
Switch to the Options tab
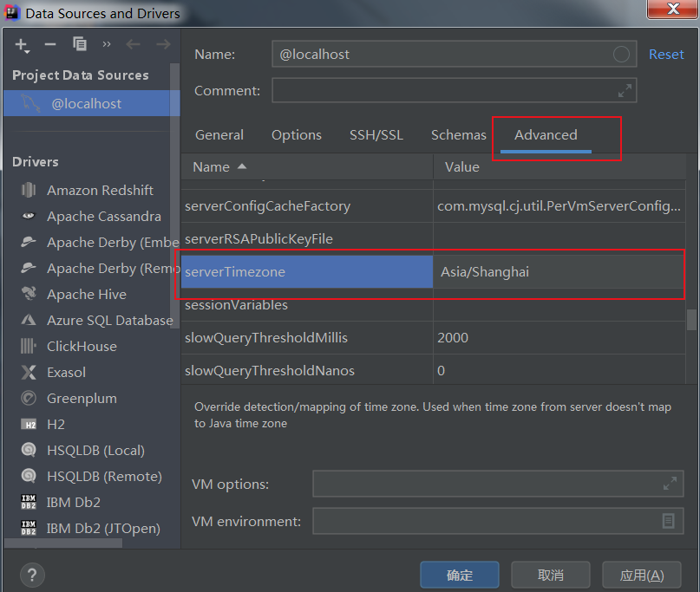pyautogui.click(x=297, y=134)
